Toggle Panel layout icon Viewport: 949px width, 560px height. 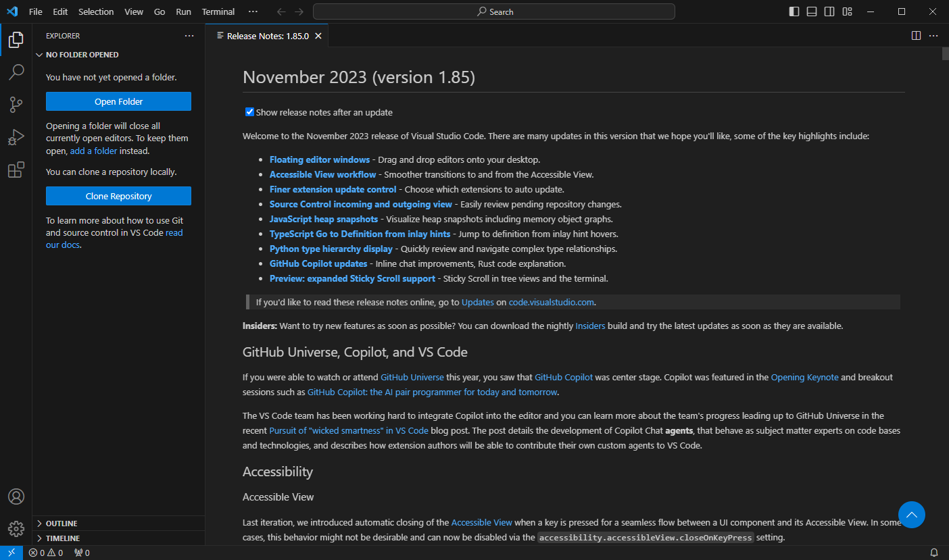812,11
